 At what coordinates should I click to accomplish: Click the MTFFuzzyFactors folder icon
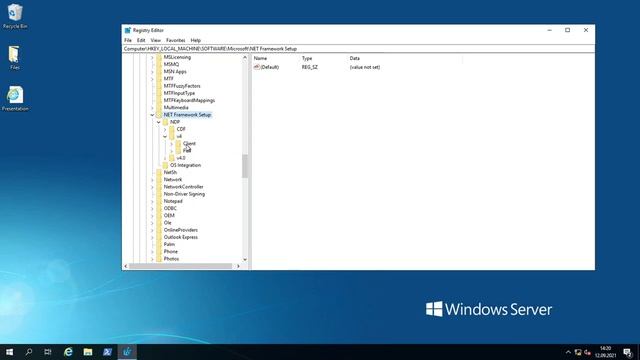pyautogui.click(x=159, y=86)
